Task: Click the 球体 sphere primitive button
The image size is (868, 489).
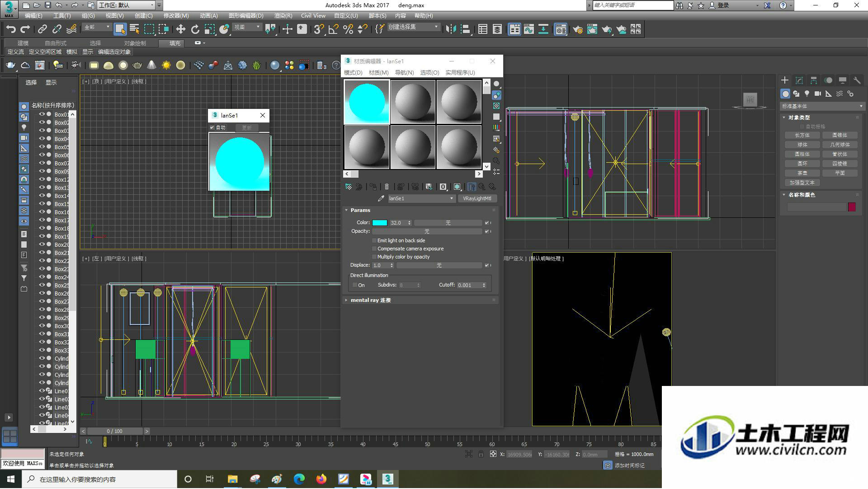Action: pos(802,145)
